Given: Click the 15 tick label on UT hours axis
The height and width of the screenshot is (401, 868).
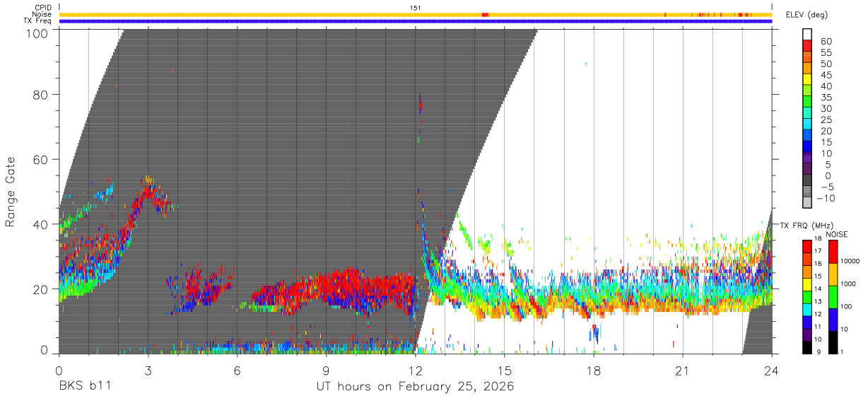Looking at the screenshot, I should pos(505,371).
